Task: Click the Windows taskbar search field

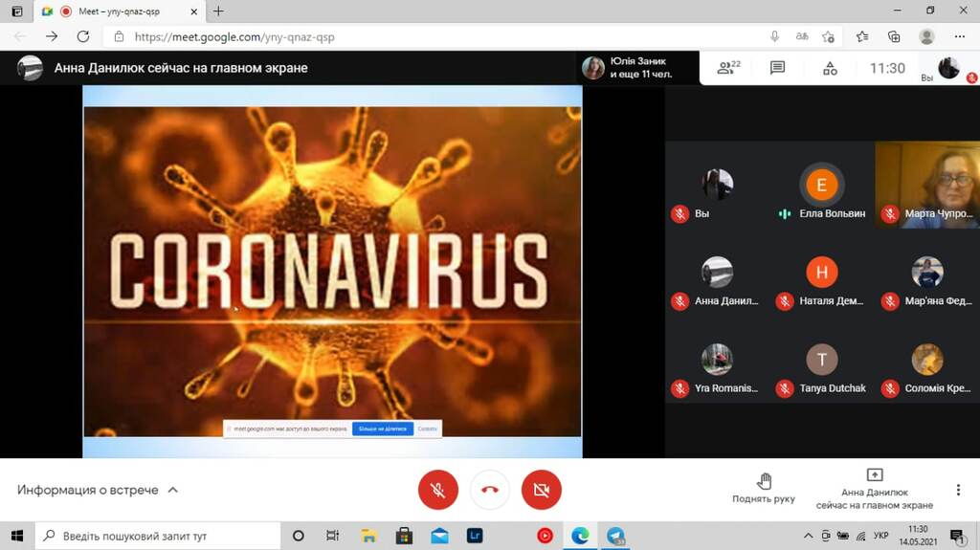Action: (x=158, y=536)
